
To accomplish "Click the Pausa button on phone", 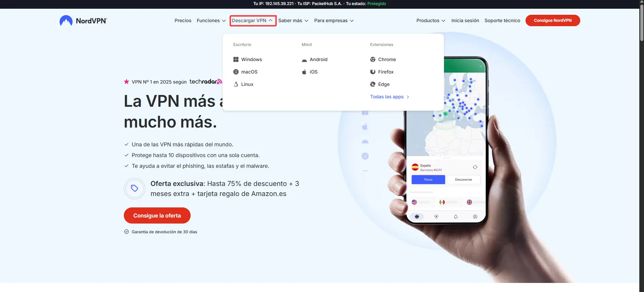I will pos(428,180).
